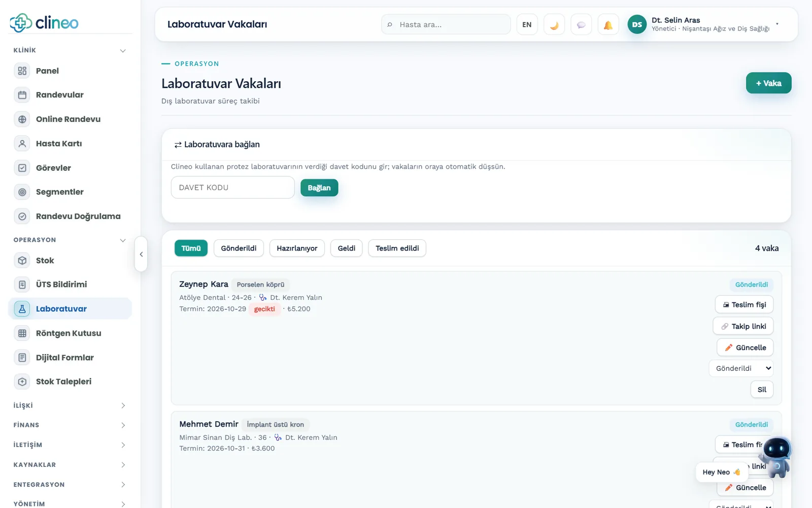
Task: Click the Clineo logo
Action: coord(44,22)
